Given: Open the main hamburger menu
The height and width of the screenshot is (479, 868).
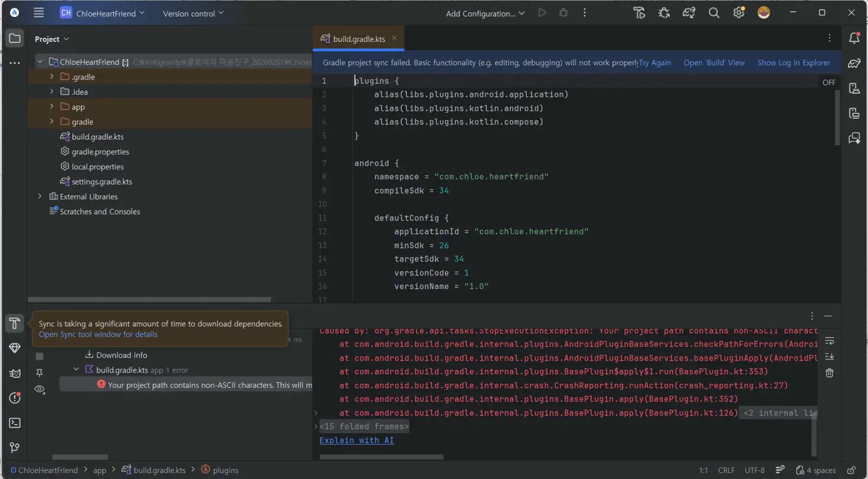Looking at the screenshot, I should (39, 13).
